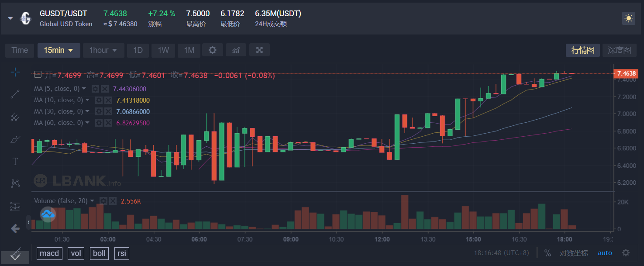Click GUSDT/USDT pair name
This screenshot has width=644, height=266.
[x=64, y=14]
